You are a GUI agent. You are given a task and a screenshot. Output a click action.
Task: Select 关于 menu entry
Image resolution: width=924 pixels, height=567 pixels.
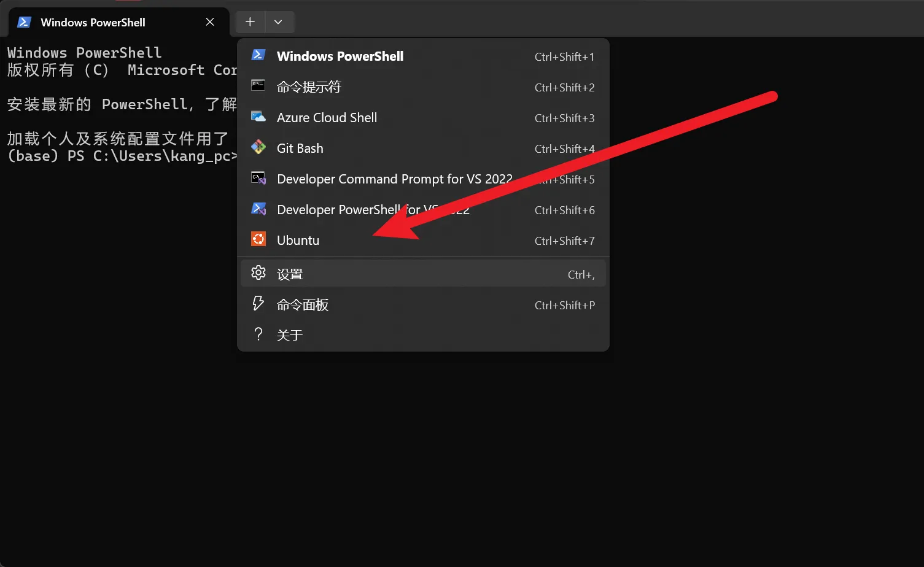click(x=423, y=335)
